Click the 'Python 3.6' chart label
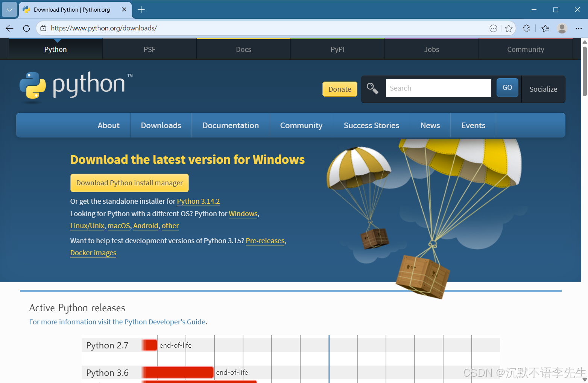The image size is (588, 383). coord(107,373)
